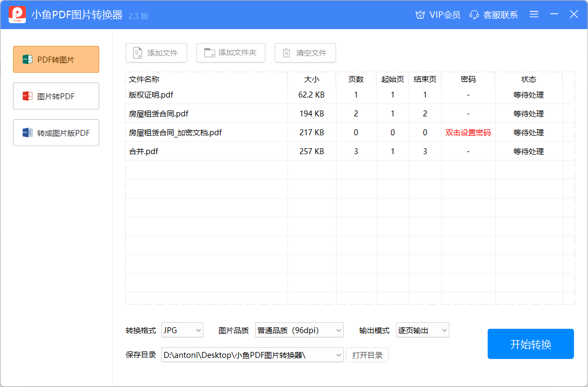Switch to the 转成图片版PDF tab
Screen dimensions: 588x387
(x=56, y=133)
